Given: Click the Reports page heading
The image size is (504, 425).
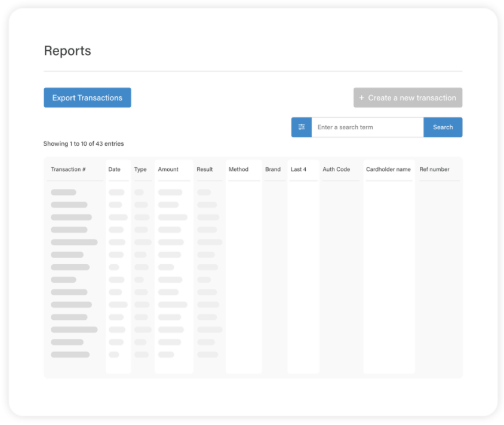Looking at the screenshot, I should pos(67,51).
